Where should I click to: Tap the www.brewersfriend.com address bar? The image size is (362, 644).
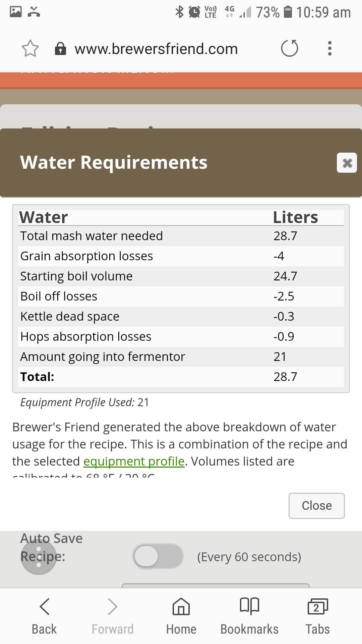pos(156,49)
